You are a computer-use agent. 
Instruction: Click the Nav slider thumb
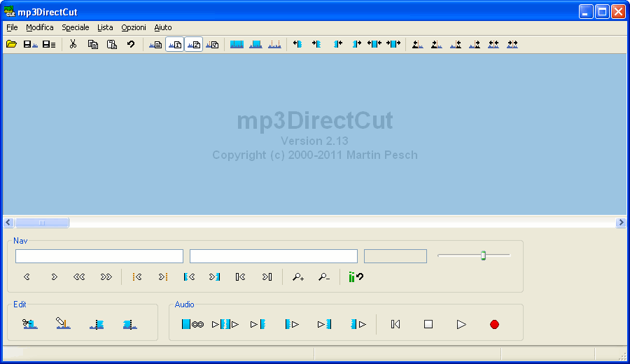pyautogui.click(x=483, y=255)
